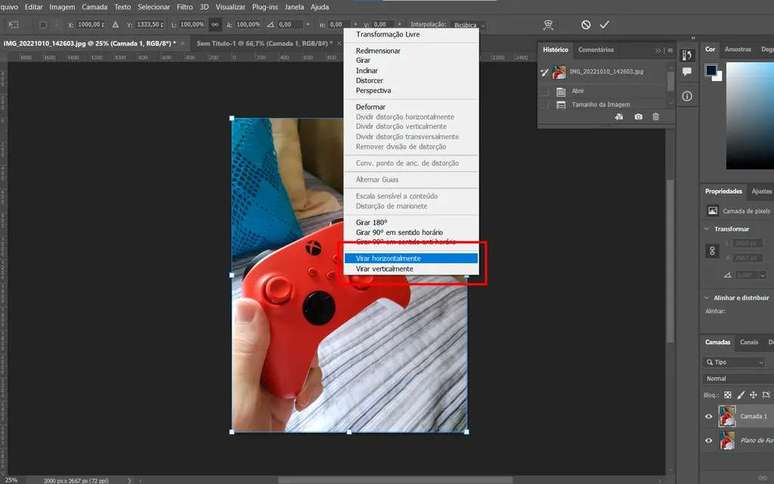The height and width of the screenshot is (484, 774).
Task: Choose Virar verticalmente from context menu
Action: (411, 269)
